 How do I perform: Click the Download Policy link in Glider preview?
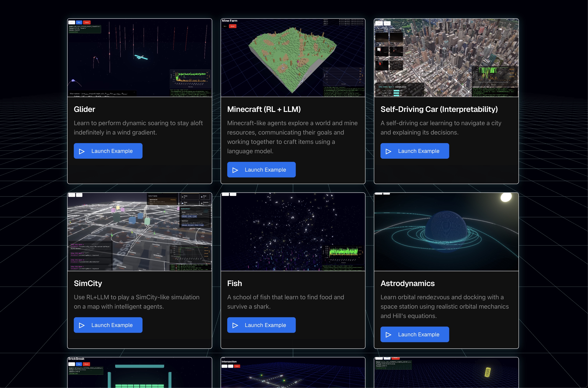(x=74, y=32)
